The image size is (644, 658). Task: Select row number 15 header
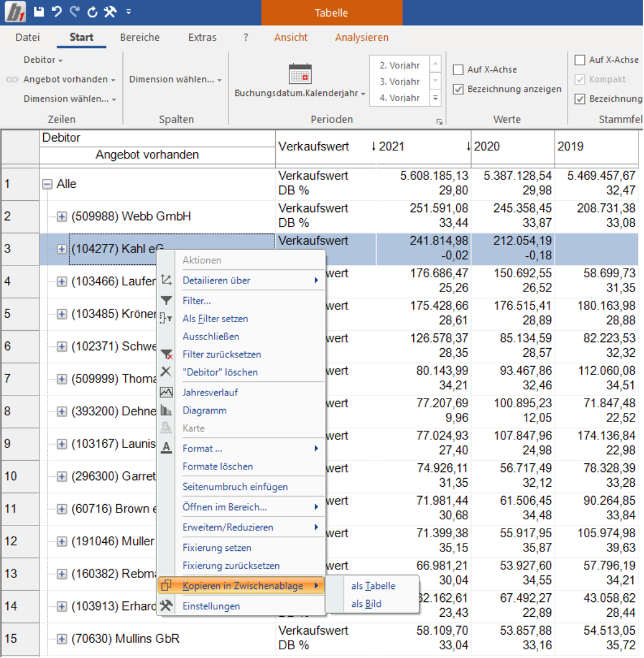(20, 639)
